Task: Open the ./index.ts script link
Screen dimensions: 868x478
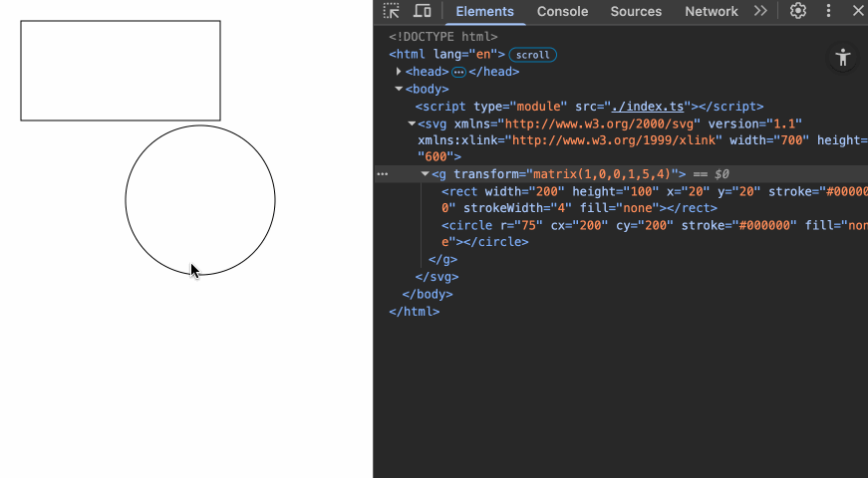Action: point(647,107)
